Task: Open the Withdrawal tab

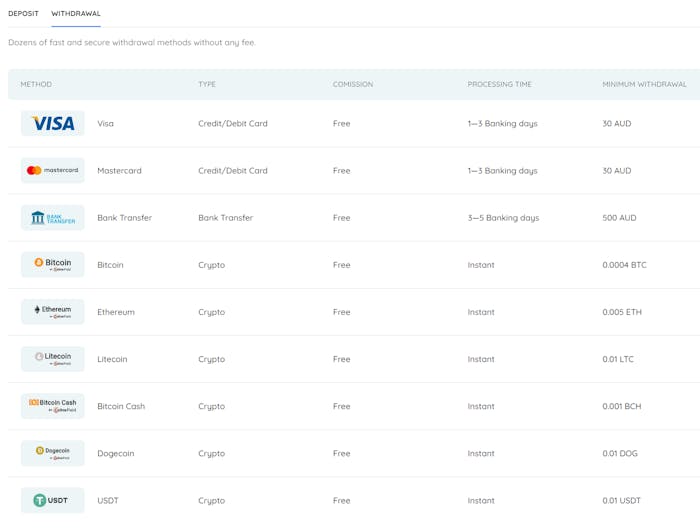Action: pyautogui.click(x=76, y=14)
